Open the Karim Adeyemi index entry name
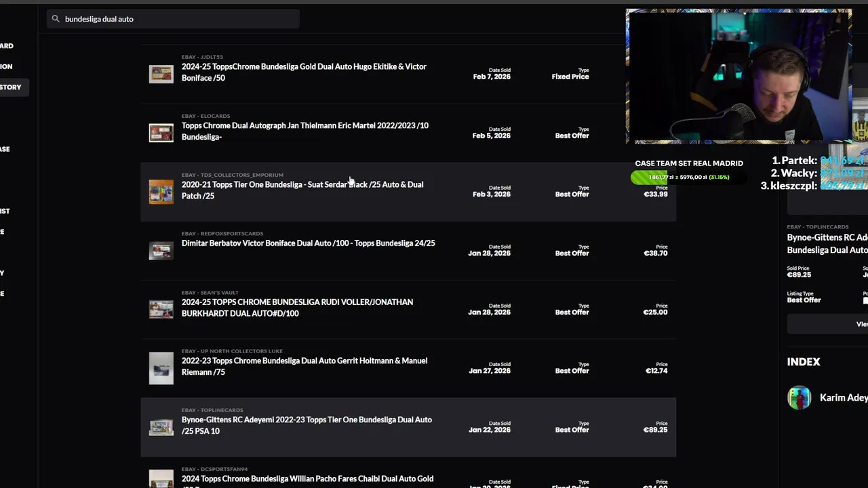 coord(844,398)
